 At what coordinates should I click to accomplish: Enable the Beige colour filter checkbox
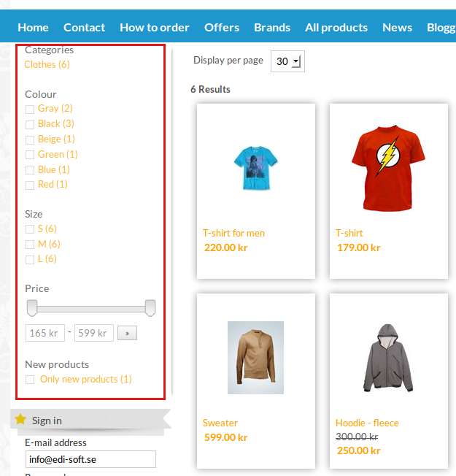(x=30, y=140)
